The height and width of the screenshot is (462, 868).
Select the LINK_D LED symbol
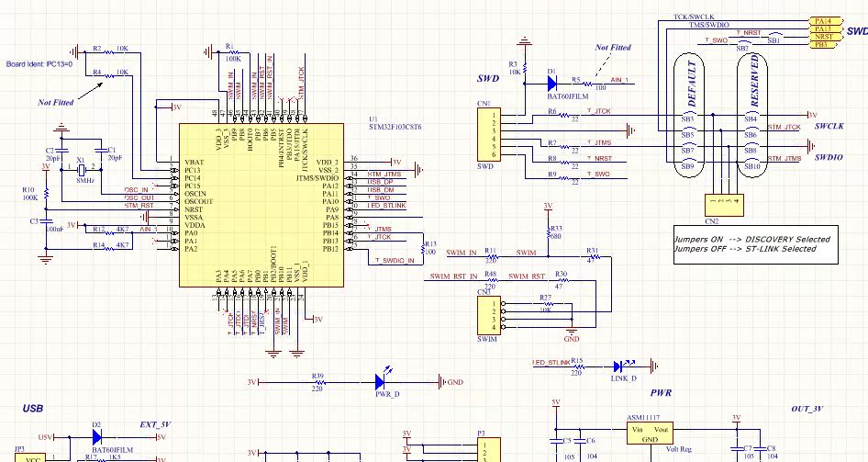(x=619, y=366)
